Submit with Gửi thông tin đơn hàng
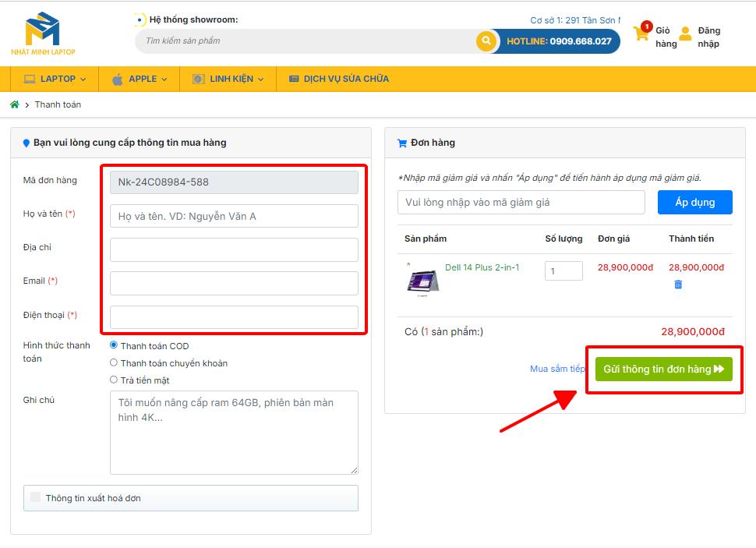The image size is (756, 548). 664,369
